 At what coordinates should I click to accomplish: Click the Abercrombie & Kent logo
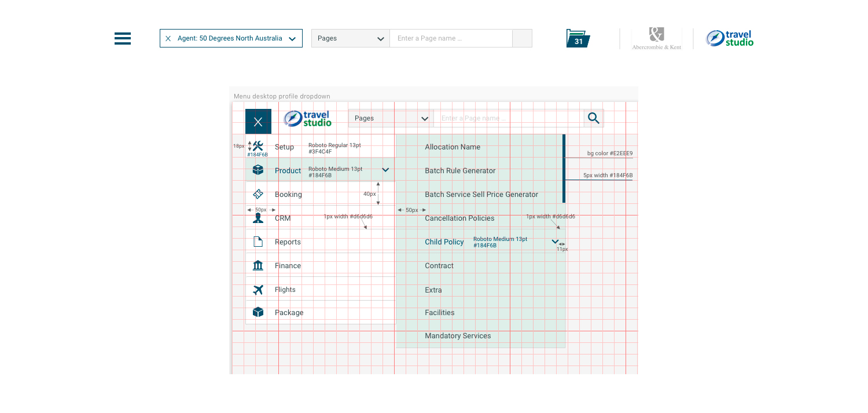point(656,38)
